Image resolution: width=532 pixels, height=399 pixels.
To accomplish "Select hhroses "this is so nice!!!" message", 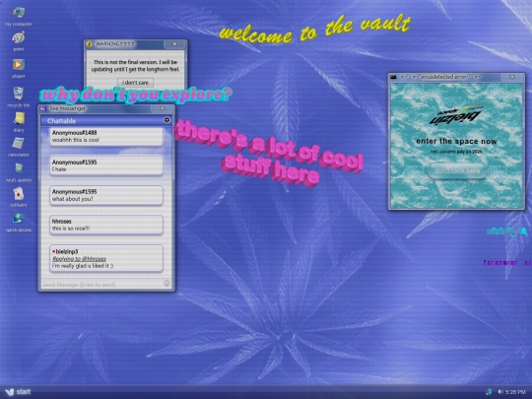I will pos(106,225).
